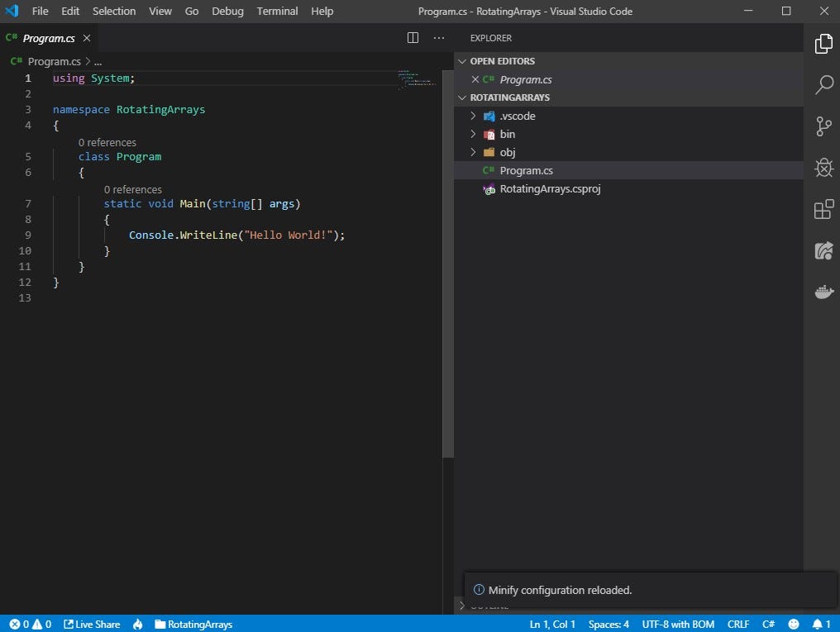Image resolution: width=840 pixels, height=632 pixels.
Task: Toggle the split editor layout icon
Action: (x=412, y=37)
